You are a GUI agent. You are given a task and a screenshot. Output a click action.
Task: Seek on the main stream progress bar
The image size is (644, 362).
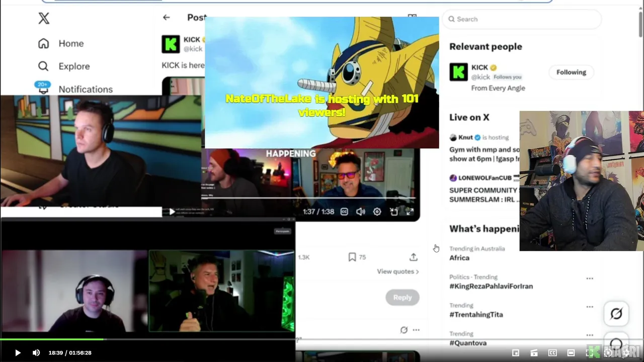pos(322,340)
